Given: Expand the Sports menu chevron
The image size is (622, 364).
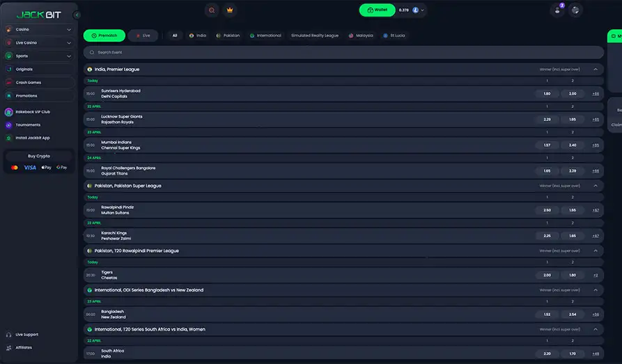Looking at the screenshot, I should [69, 56].
